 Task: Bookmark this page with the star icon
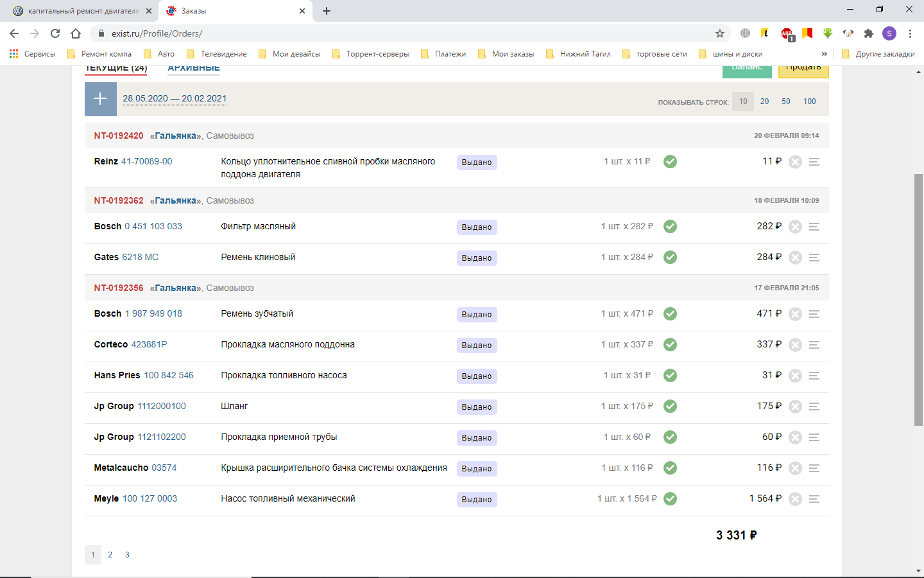[720, 33]
